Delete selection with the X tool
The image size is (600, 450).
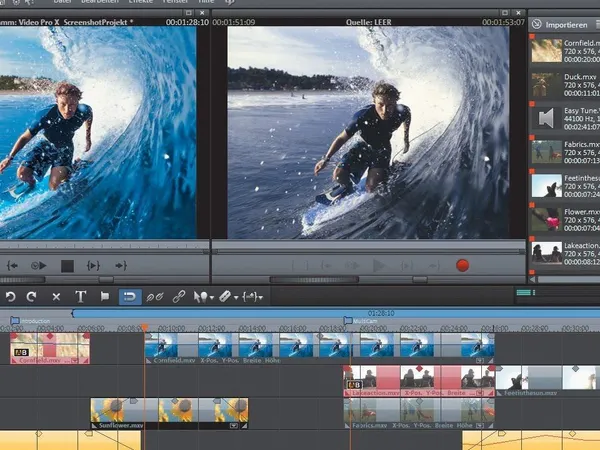click(x=56, y=297)
